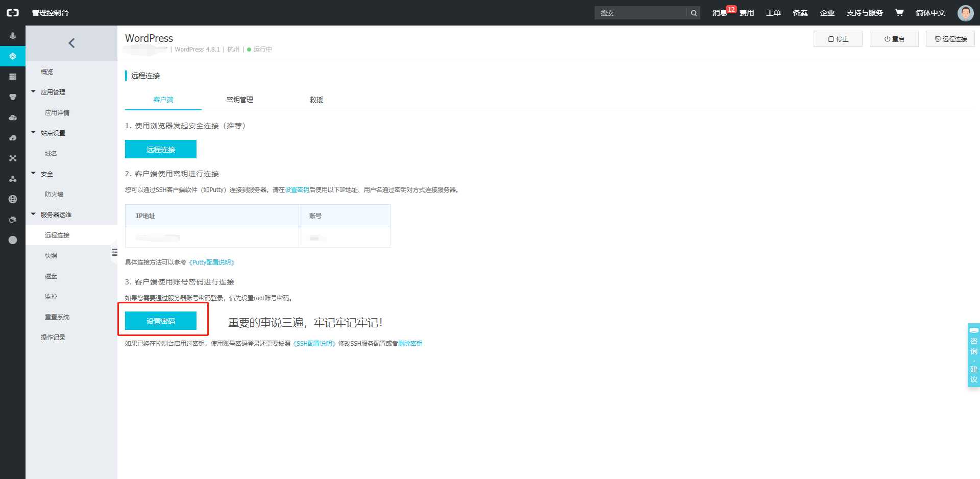This screenshot has width=980, height=479.
Task: Click the crossed-arrows network icon in left rail
Action: tap(13, 158)
